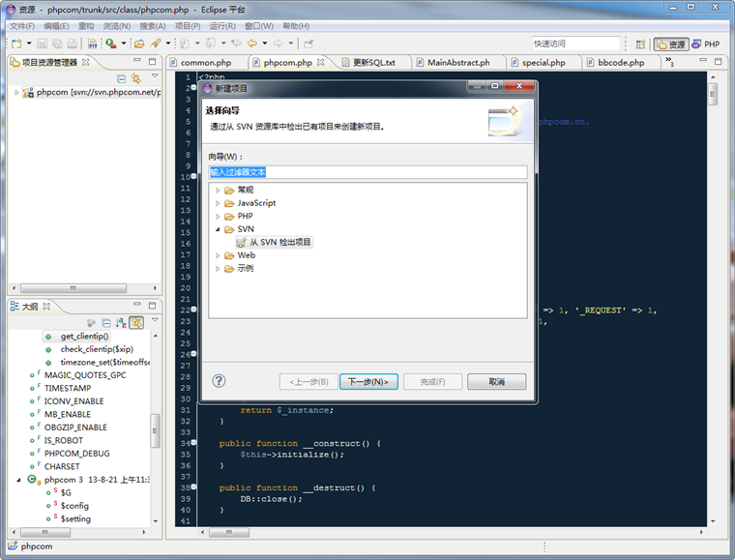Click the open perspective icon

(639, 44)
